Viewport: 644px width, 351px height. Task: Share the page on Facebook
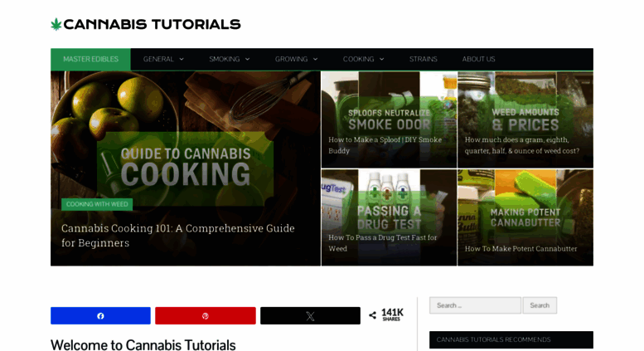(100, 315)
